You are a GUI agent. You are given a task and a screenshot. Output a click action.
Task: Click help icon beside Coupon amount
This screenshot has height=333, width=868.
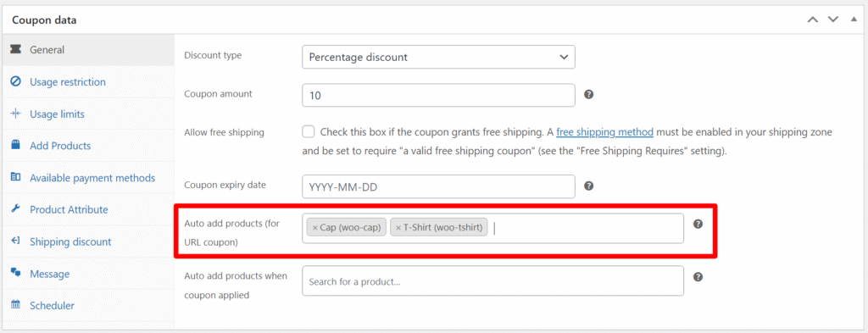[x=589, y=95]
